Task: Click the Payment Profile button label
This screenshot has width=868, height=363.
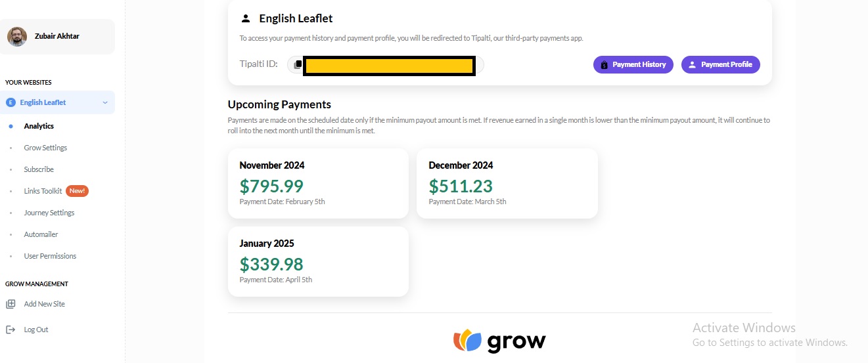Action: pyautogui.click(x=727, y=65)
